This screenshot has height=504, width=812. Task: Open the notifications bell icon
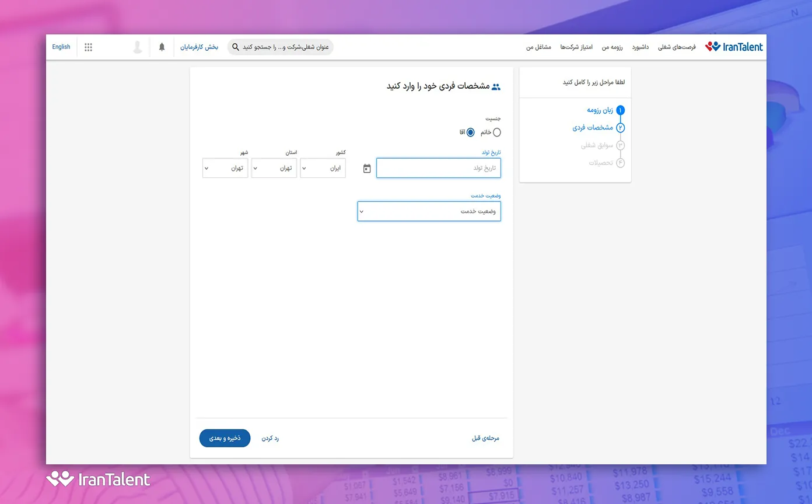[162, 47]
